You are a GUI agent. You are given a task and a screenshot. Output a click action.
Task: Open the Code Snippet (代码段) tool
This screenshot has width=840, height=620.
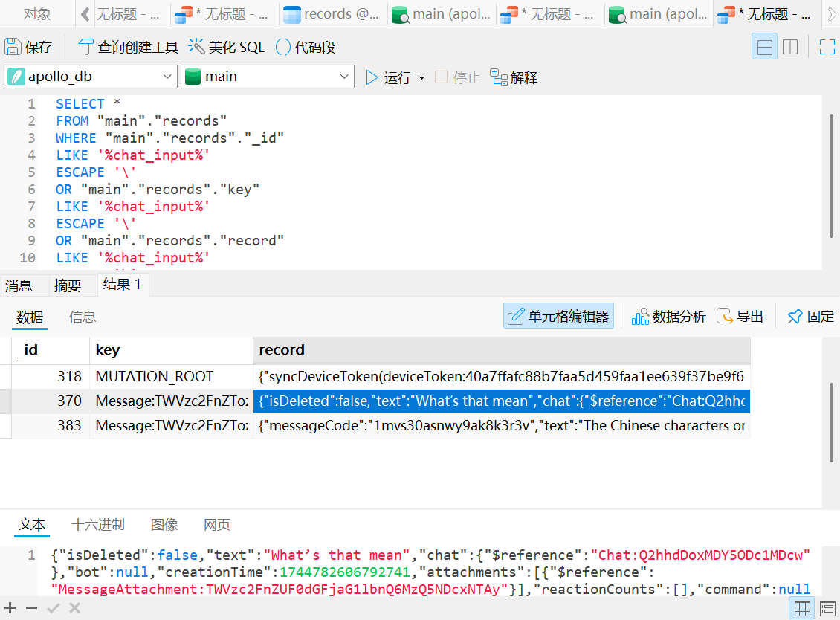click(x=306, y=47)
